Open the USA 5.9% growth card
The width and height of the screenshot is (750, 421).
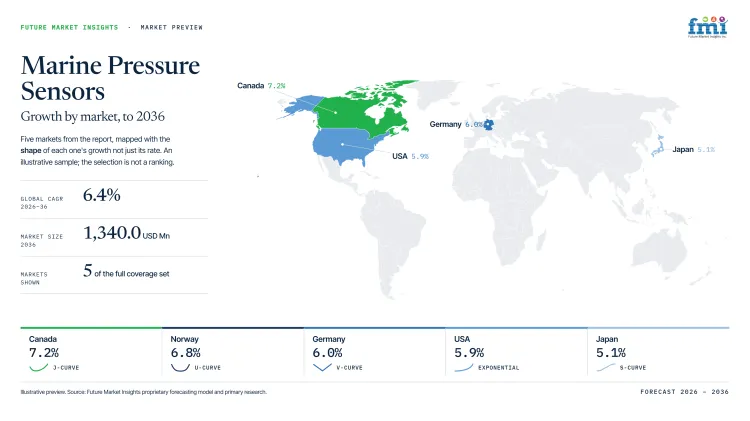(x=517, y=352)
